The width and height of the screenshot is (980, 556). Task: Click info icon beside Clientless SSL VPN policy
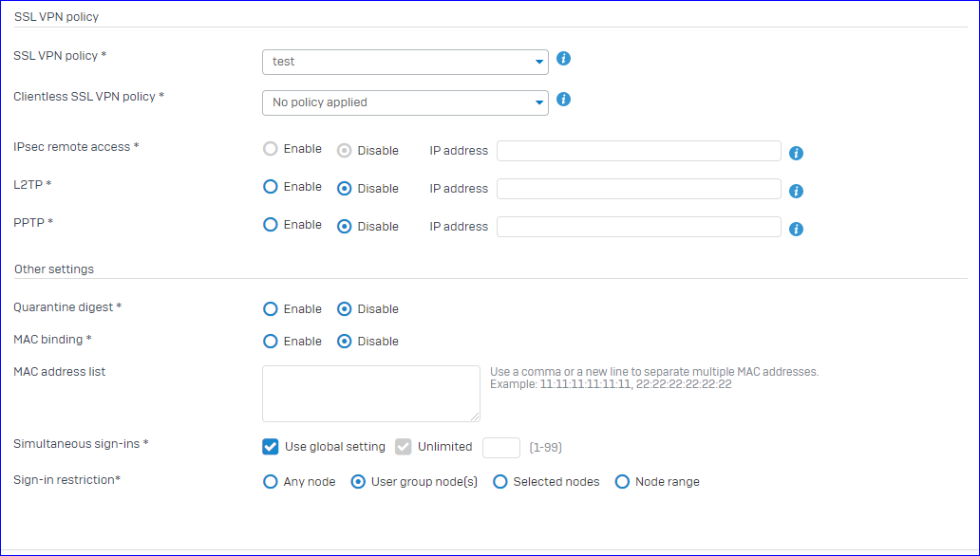(563, 100)
